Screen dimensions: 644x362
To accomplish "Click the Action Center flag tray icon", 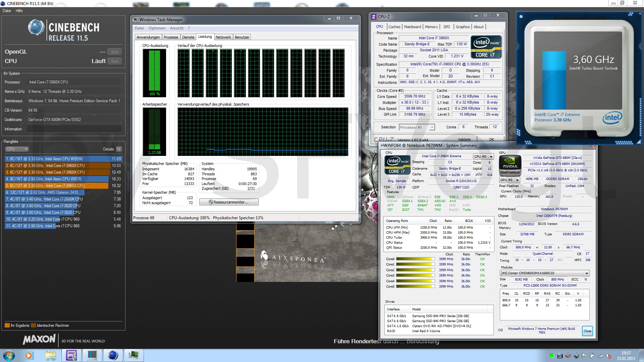I will point(584,356).
